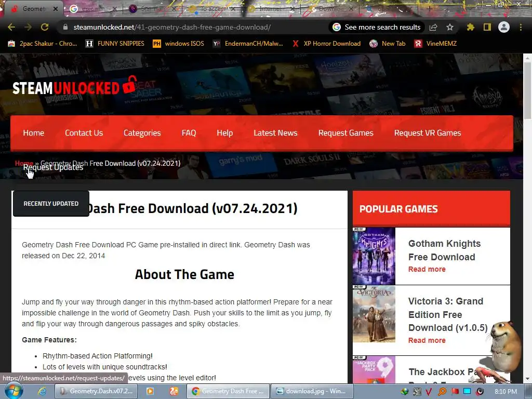This screenshot has height=399, width=532.
Task: Open the FUNNY SNIPPIES bookmark
Action: (x=115, y=44)
